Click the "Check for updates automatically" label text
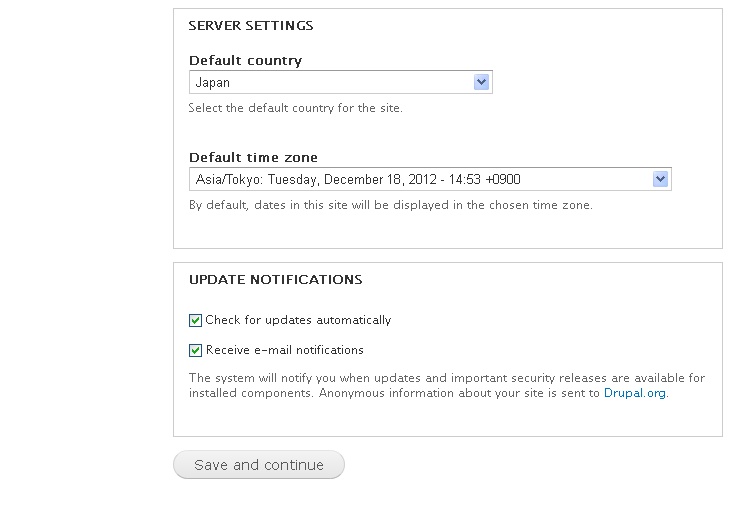 (298, 321)
